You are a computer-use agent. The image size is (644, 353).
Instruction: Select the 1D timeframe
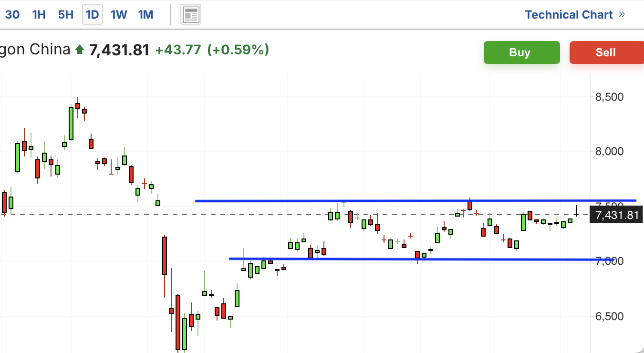(x=92, y=15)
